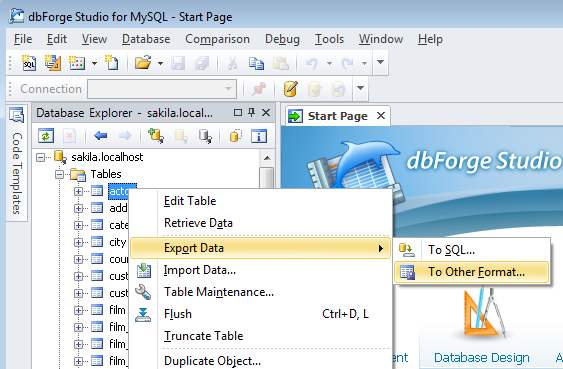Click the database filter copy icon in Explorer toolbar

point(236,136)
